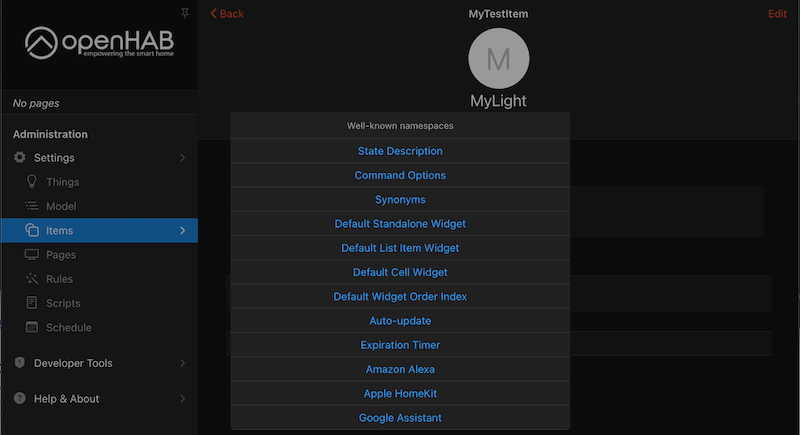Click the Settings gear icon in sidebar
The height and width of the screenshot is (435, 800).
click(20, 158)
